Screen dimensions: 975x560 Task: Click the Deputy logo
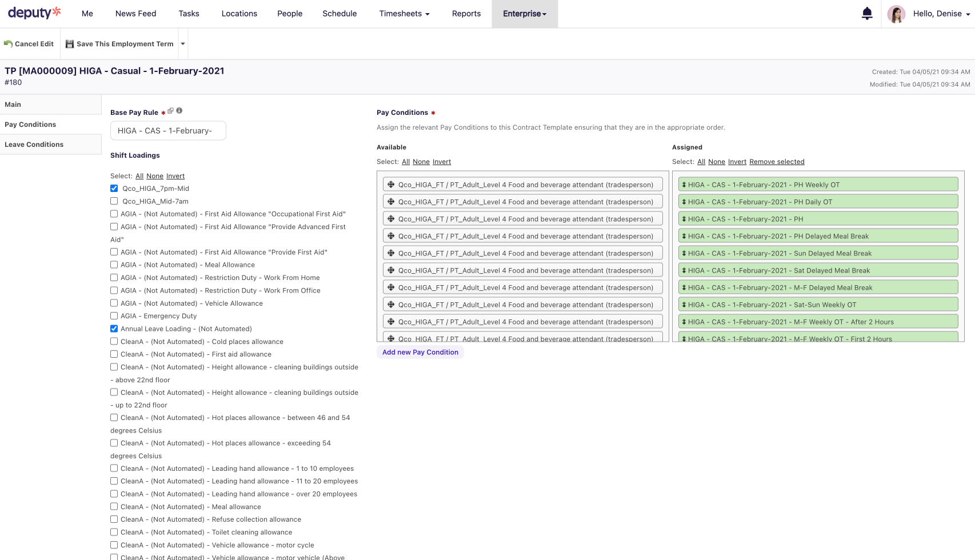click(34, 13)
